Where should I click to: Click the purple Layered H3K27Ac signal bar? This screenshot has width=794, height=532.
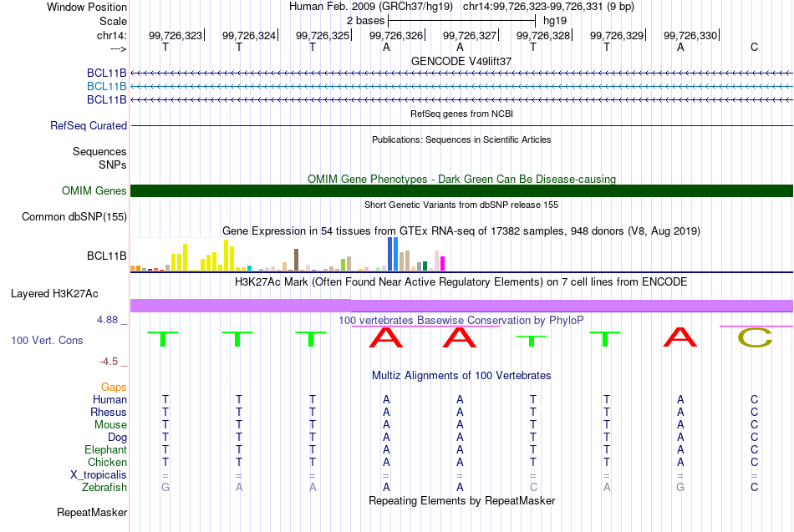[x=461, y=306]
